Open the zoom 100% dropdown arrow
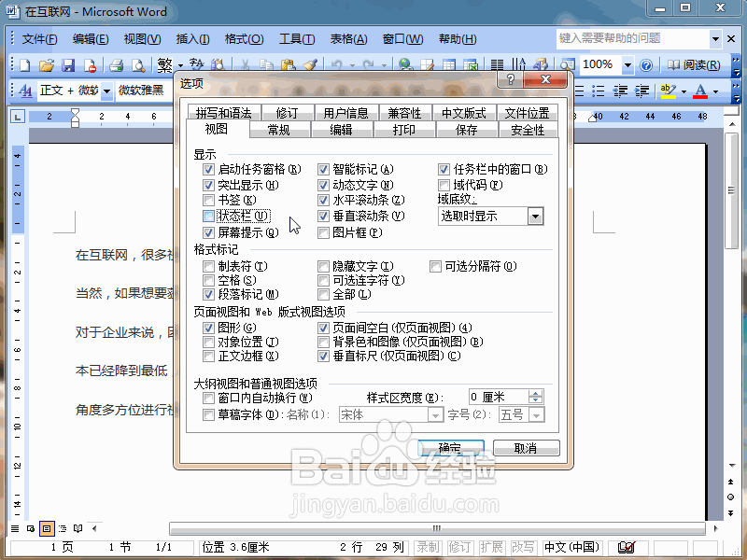747x560 pixels. click(x=627, y=65)
